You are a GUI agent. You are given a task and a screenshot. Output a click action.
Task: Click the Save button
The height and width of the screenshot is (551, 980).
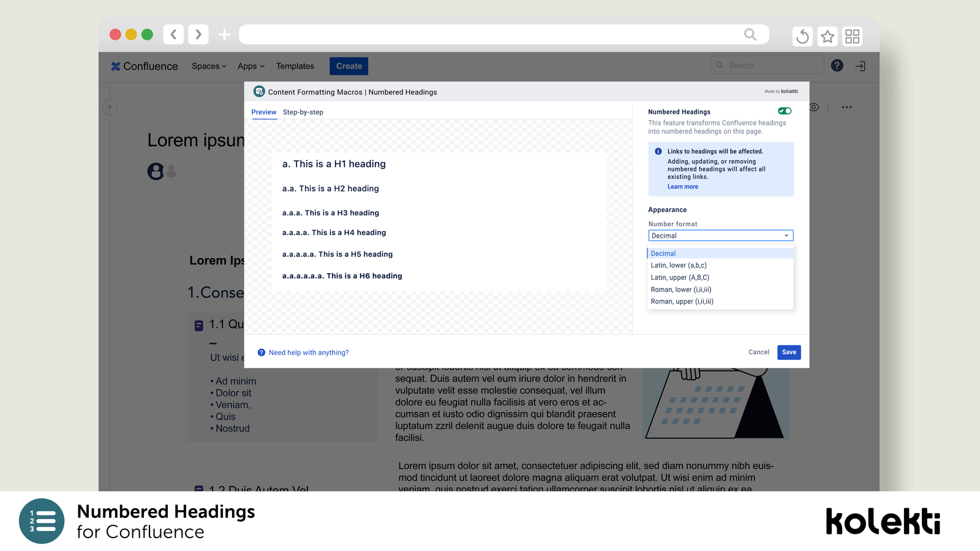pyautogui.click(x=789, y=352)
